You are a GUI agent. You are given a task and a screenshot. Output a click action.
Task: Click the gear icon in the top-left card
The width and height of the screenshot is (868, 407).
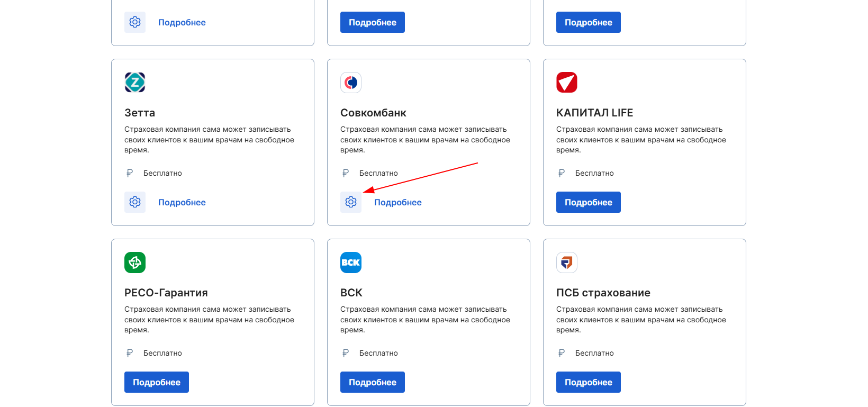pos(135,22)
